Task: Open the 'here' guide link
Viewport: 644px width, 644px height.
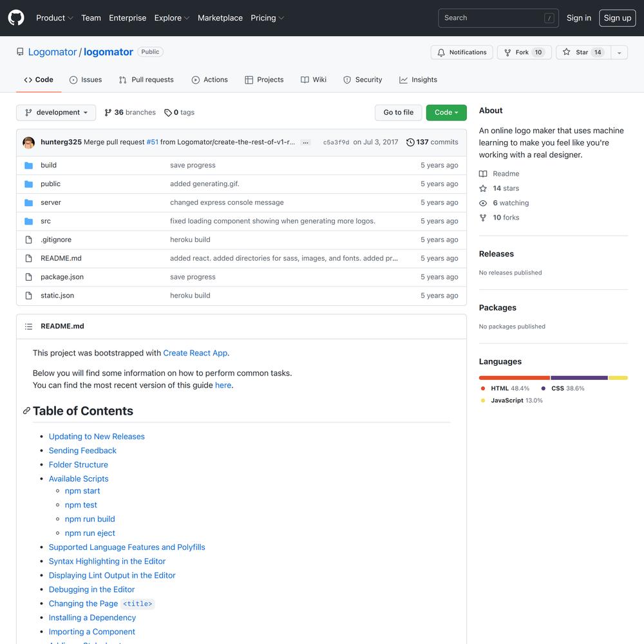Action: click(223, 385)
